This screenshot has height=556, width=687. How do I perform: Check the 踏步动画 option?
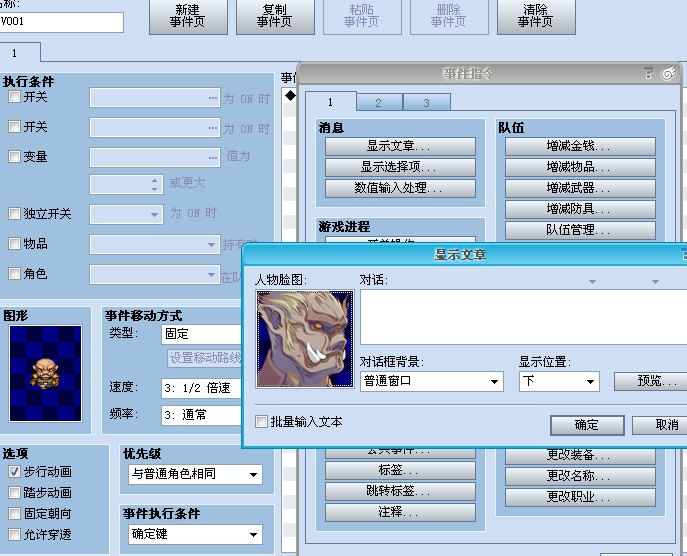(x=14, y=492)
